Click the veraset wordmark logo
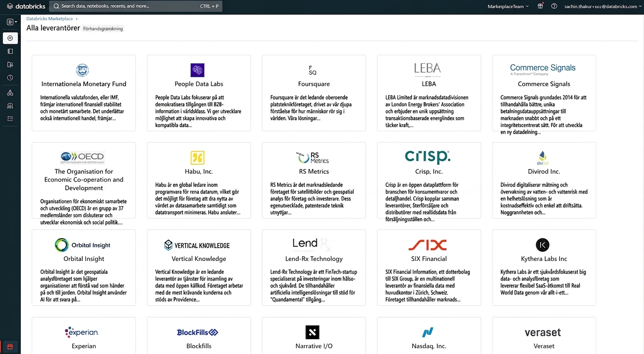644x354 pixels. [x=543, y=332]
